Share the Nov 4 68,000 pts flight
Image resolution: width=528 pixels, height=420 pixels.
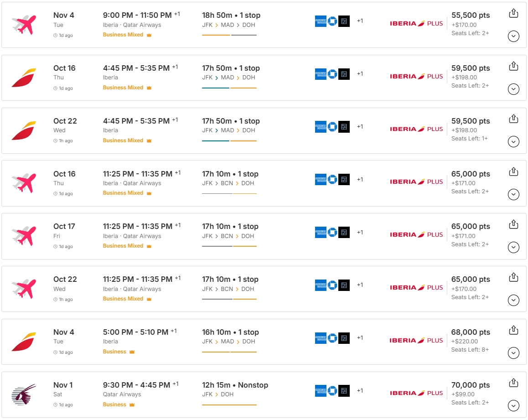[x=513, y=330]
